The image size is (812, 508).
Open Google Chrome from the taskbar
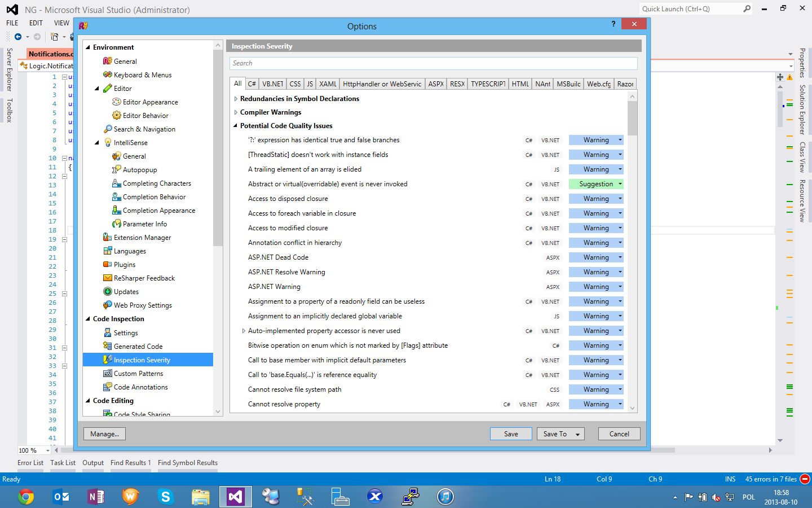coord(26,497)
